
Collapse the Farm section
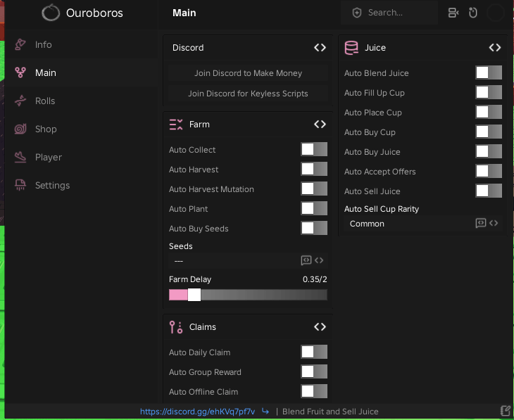click(320, 124)
